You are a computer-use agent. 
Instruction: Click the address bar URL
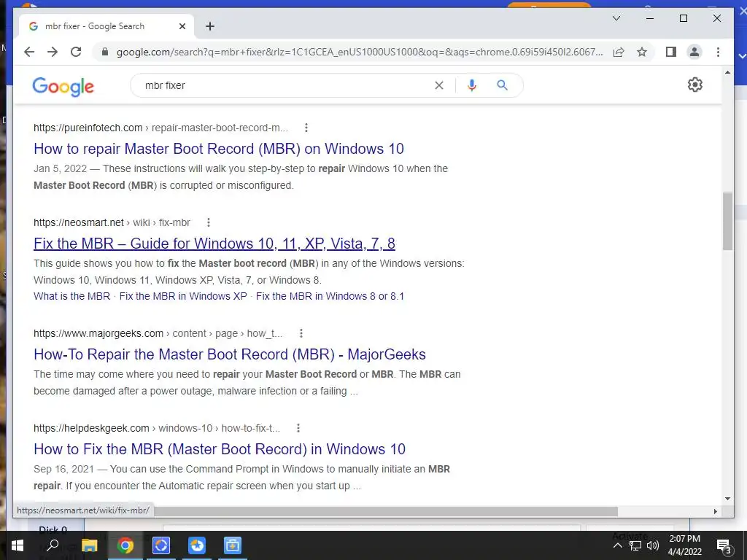[360, 52]
